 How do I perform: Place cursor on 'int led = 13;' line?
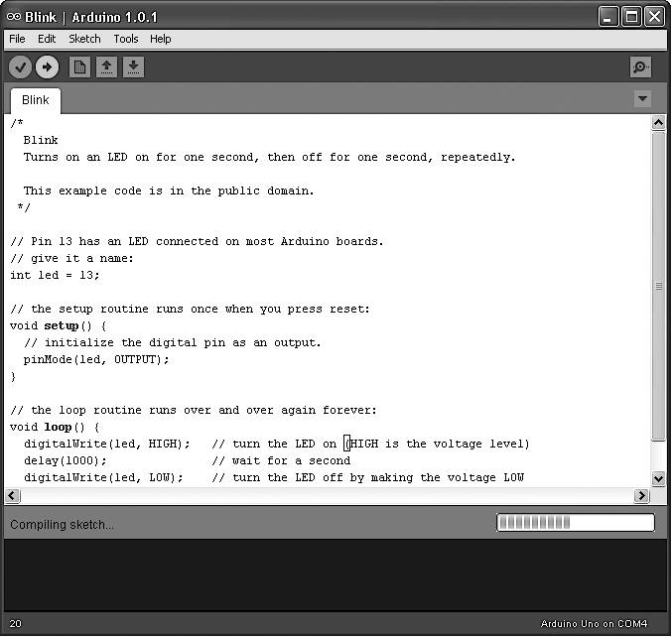(55, 275)
